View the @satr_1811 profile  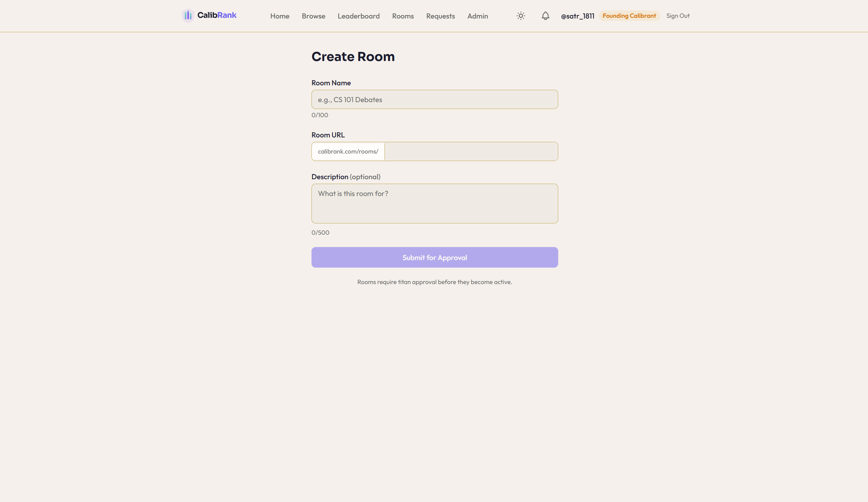click(x=577, y=16)
